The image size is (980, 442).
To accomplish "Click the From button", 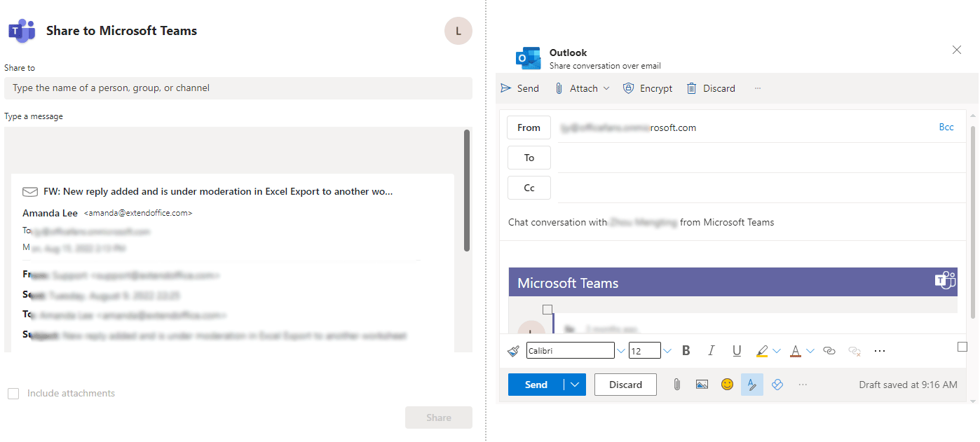I will (x=529, y=127).
